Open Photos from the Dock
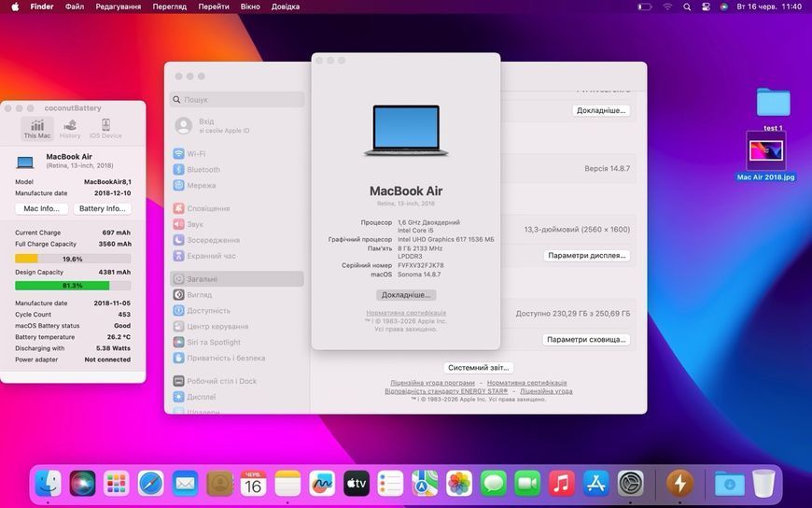812x508 pixels. (x=459, y=484)
